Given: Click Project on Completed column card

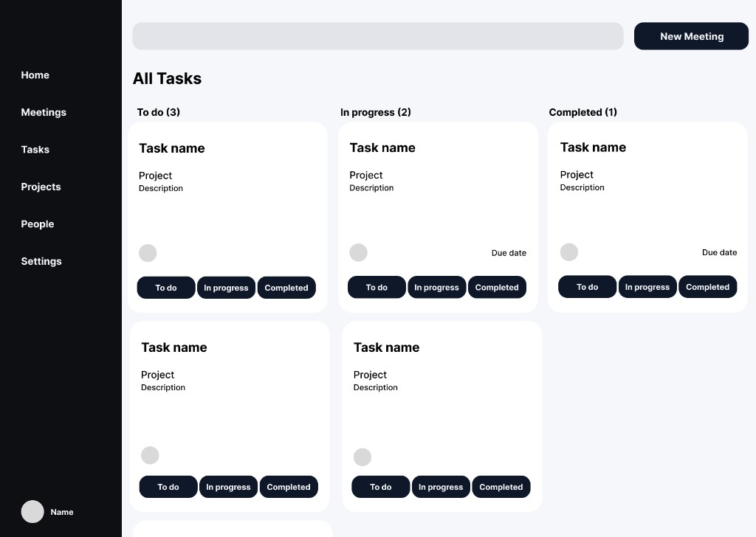Looking at the screenshot, I should click(577, 175).
